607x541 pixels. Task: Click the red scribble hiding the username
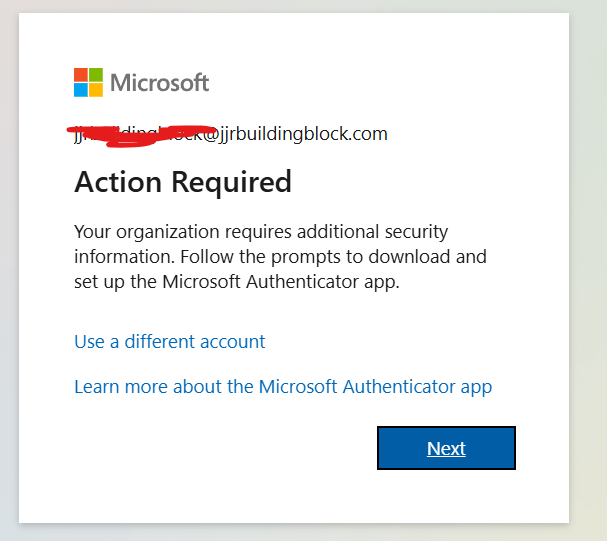point(141,135)
